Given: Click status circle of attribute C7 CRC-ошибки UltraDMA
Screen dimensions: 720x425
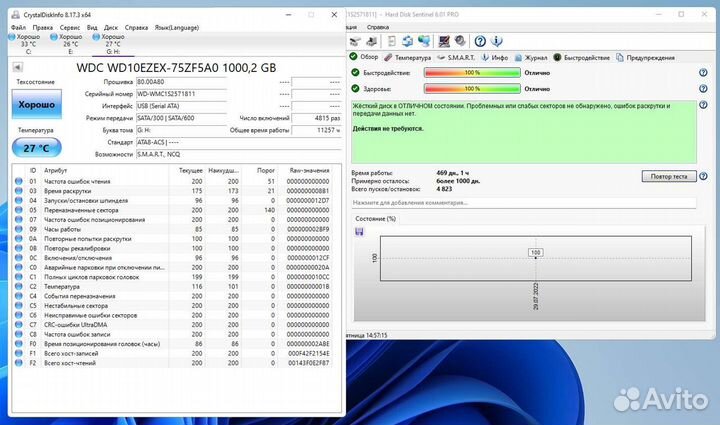Looking at the screenshot, I should pos(18,324).
